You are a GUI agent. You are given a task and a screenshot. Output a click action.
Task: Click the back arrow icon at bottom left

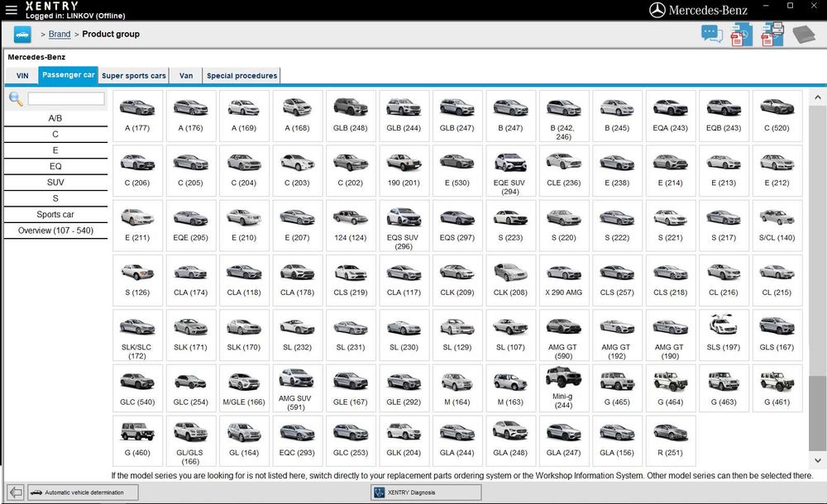click(x=16, y=492)
